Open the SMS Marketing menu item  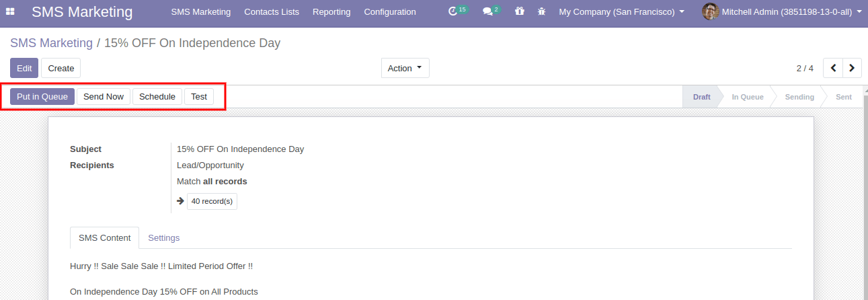point(200,11)
